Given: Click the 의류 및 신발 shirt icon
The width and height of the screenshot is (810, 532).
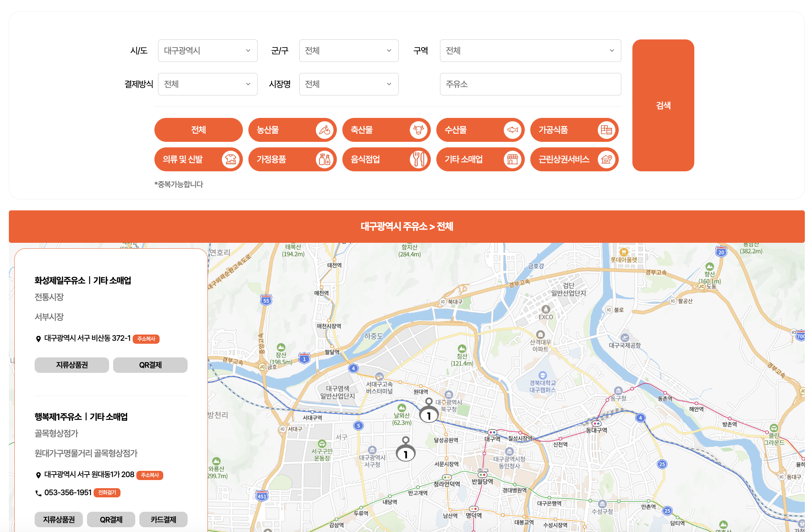Looking at the screenshot, I should click(231, 160).
